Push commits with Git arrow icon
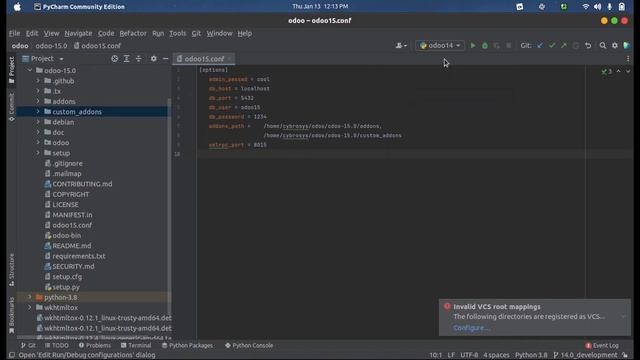Viewport: 640px width, 360px height. coord(564,46)
